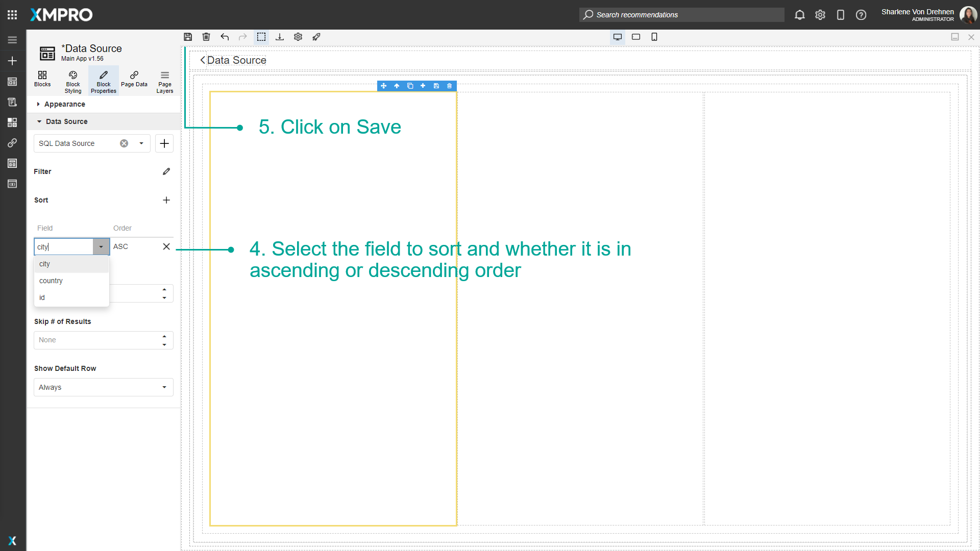Switch preview to tablet view

tap(636, 37)
